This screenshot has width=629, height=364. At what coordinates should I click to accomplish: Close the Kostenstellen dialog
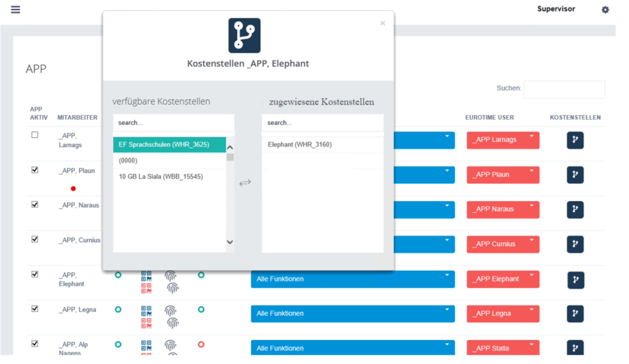(382, 23)
